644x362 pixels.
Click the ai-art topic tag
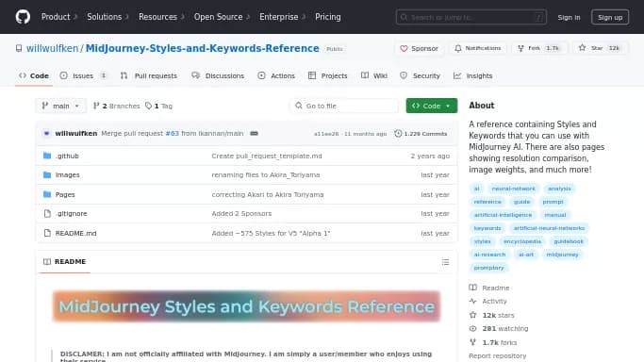pyautogui.click(x=526, y=255)
